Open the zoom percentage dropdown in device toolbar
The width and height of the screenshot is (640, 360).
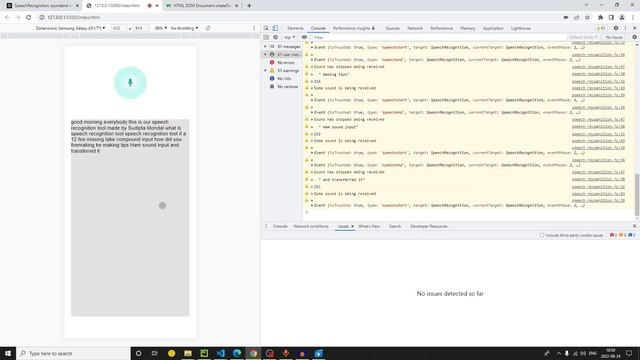coord(161,28)
